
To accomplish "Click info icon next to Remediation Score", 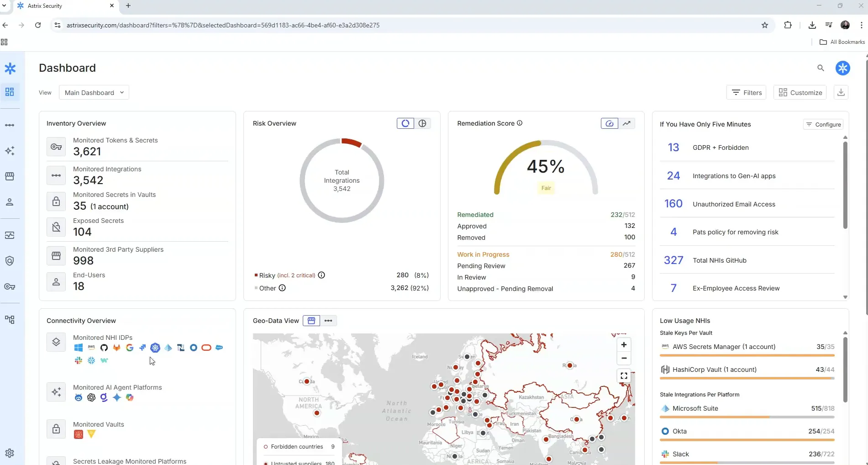I will 520,123.
